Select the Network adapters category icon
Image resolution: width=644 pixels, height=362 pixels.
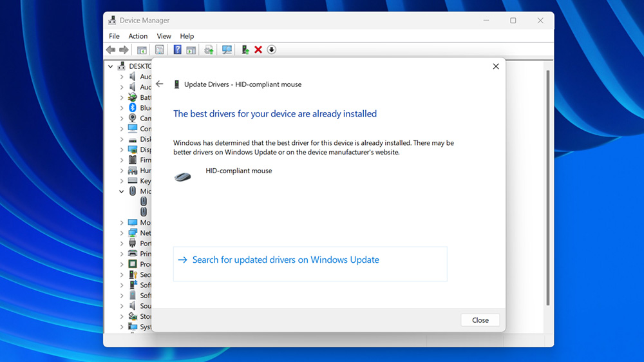click(x=133, y=233)
